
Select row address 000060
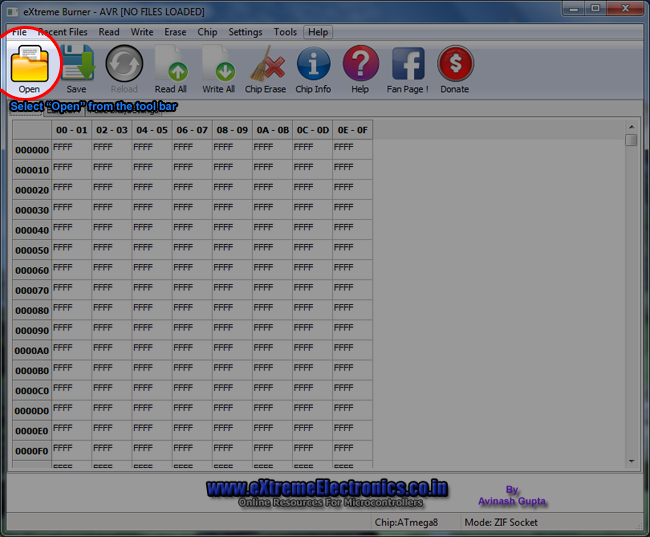coord(32,270)
